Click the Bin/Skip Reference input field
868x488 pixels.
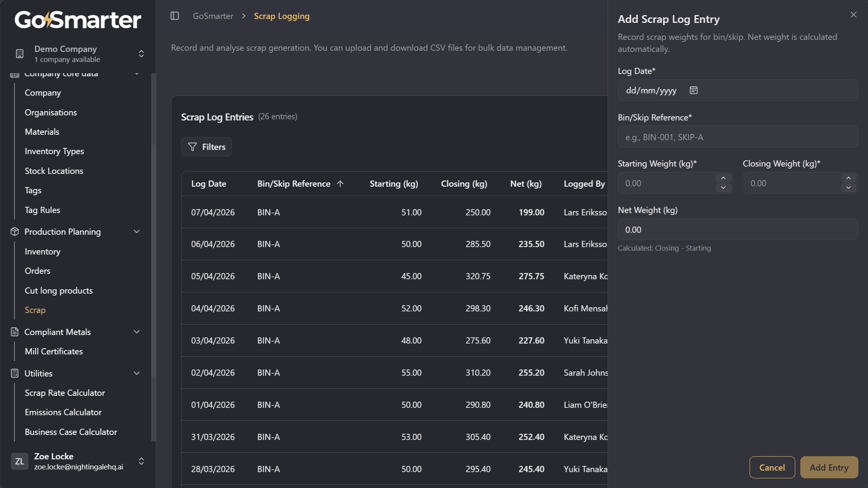click(737, 137)
